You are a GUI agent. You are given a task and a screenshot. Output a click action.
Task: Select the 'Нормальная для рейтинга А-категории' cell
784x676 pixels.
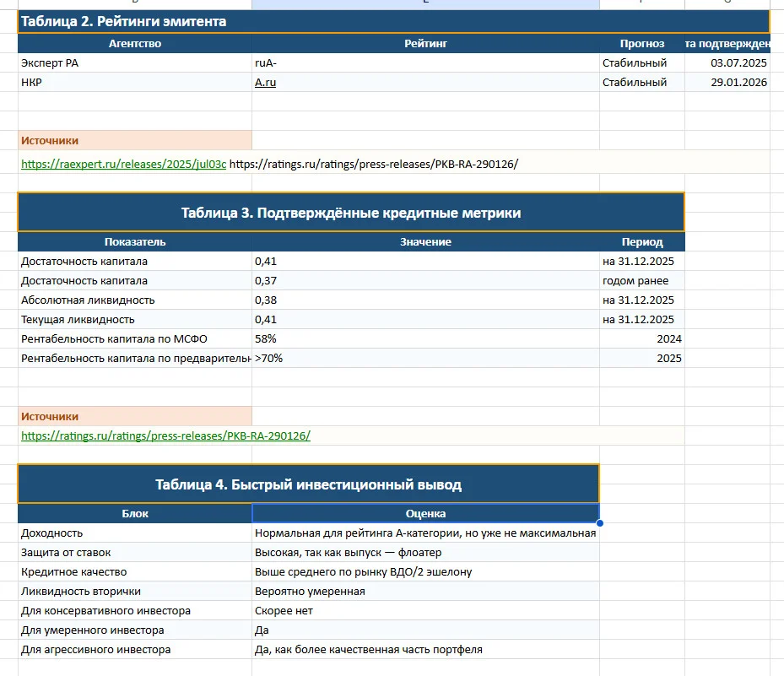click(425, 533)
